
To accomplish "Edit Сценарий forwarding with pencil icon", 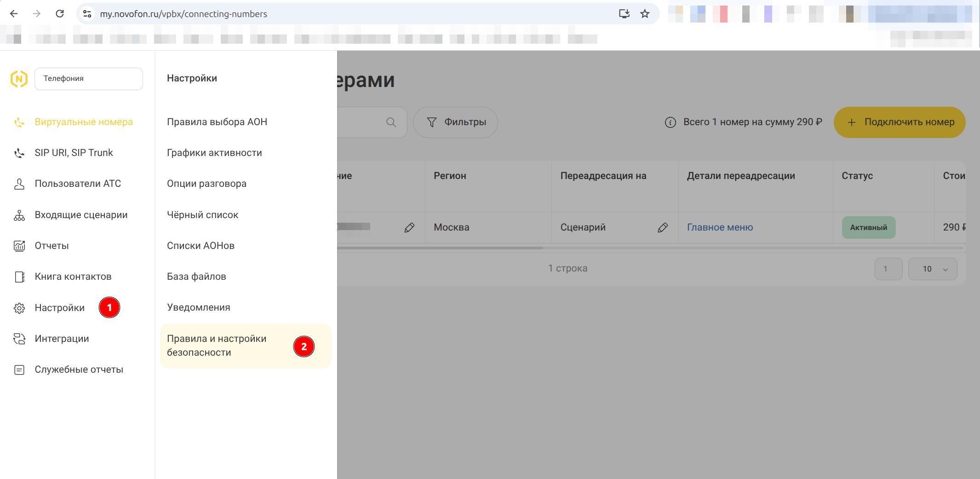I will tap(663, 227).
